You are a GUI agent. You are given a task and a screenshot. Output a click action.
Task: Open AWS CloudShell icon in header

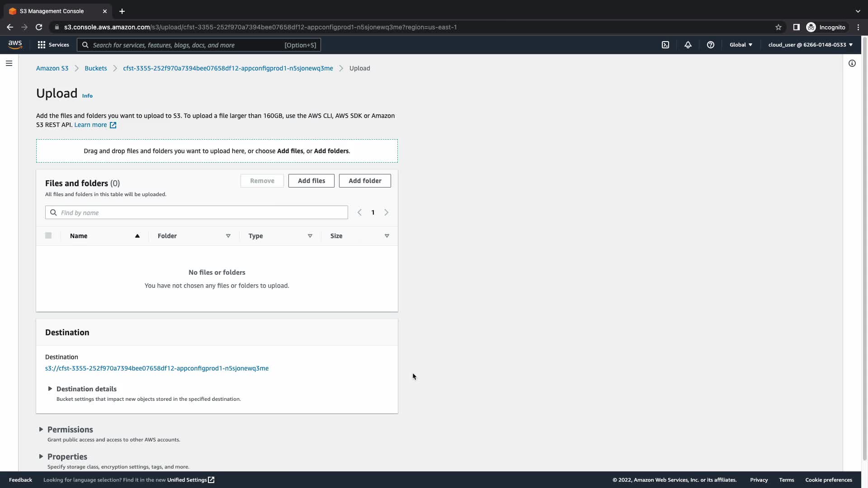tap(665, 45)
